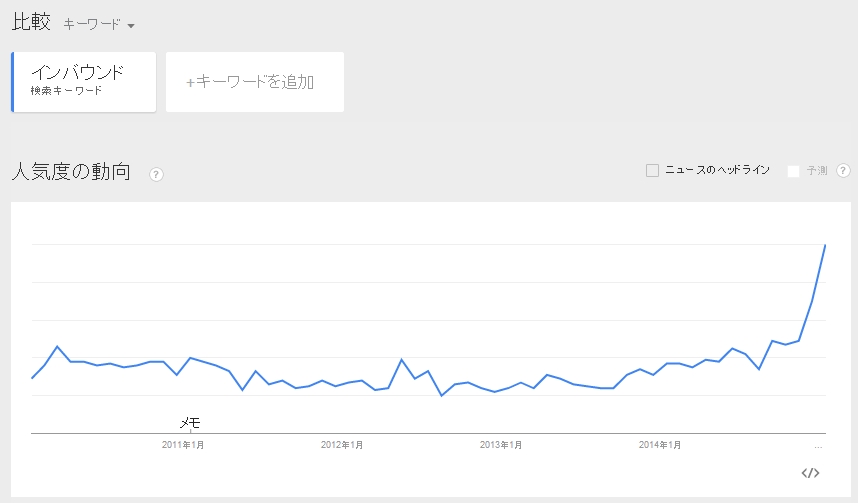The image size is (858, 503).
Task: Add a keyword via +キーワードを追加
Action: pos(255,82)
